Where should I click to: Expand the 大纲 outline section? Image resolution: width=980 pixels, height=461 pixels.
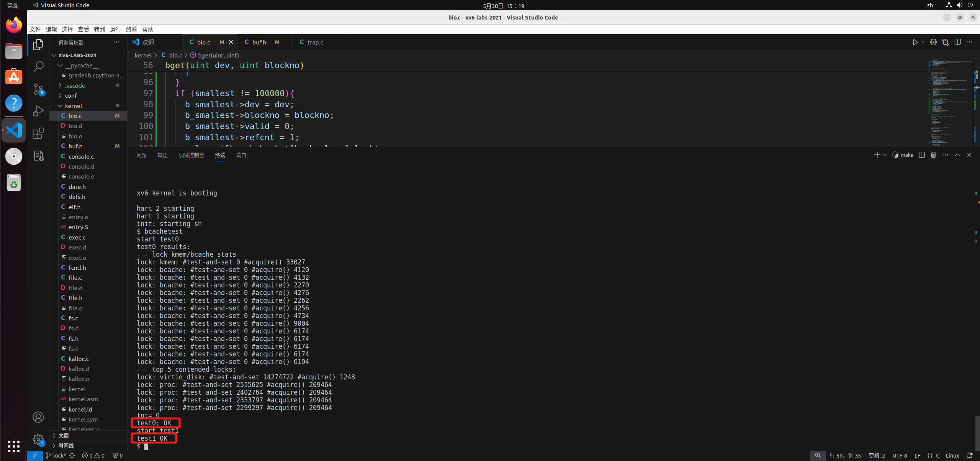[x=88, y=435]
